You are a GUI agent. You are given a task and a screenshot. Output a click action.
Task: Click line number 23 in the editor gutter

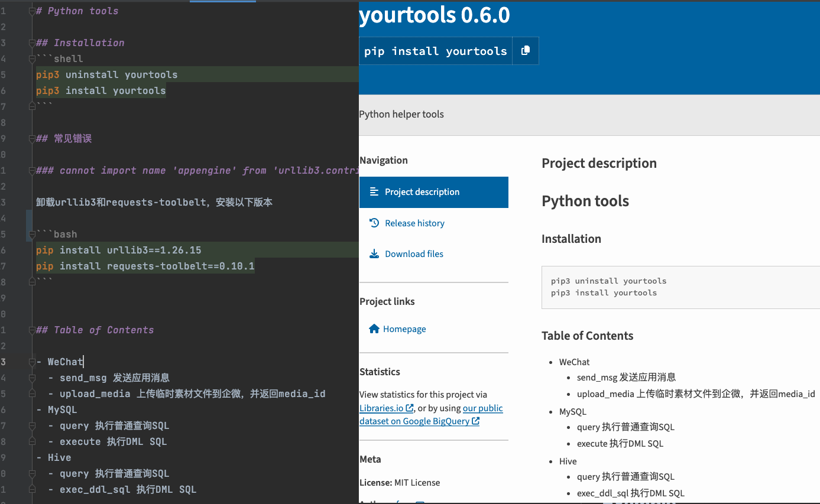pos(6,362)
